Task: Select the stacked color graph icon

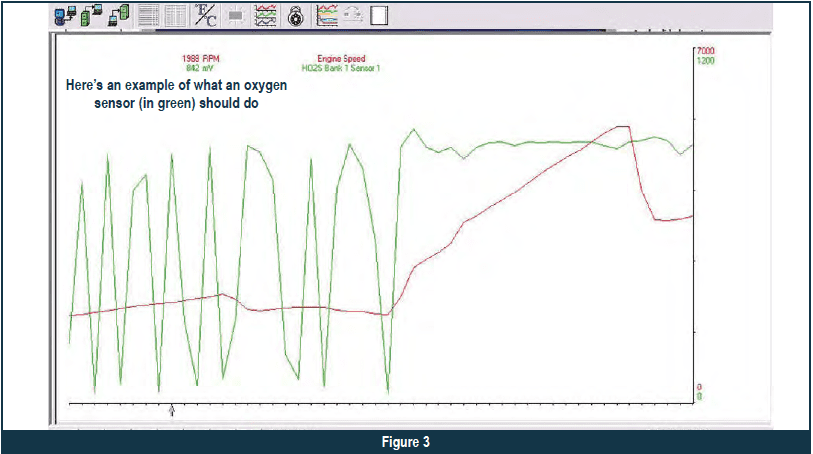Action: pyautogui.click(x=326, y=14)
